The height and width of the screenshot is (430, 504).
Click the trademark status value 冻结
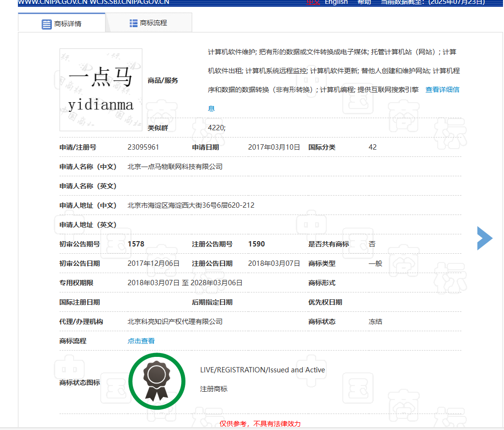375,322
